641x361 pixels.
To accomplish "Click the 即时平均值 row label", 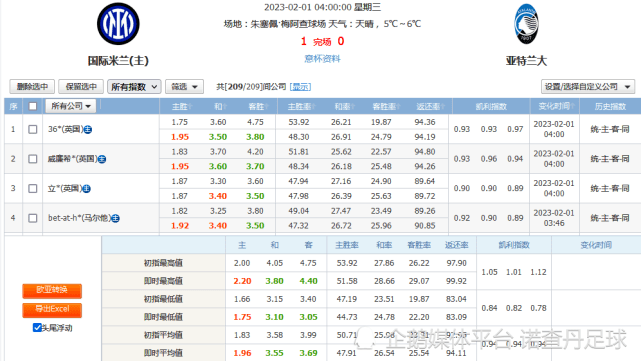I will 163,353.
